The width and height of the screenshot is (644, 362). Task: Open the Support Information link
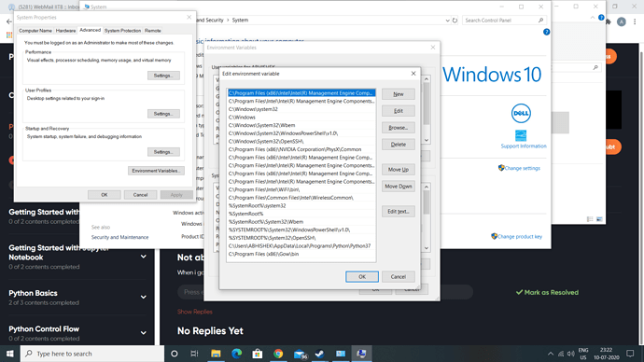(x=524, y=146)
